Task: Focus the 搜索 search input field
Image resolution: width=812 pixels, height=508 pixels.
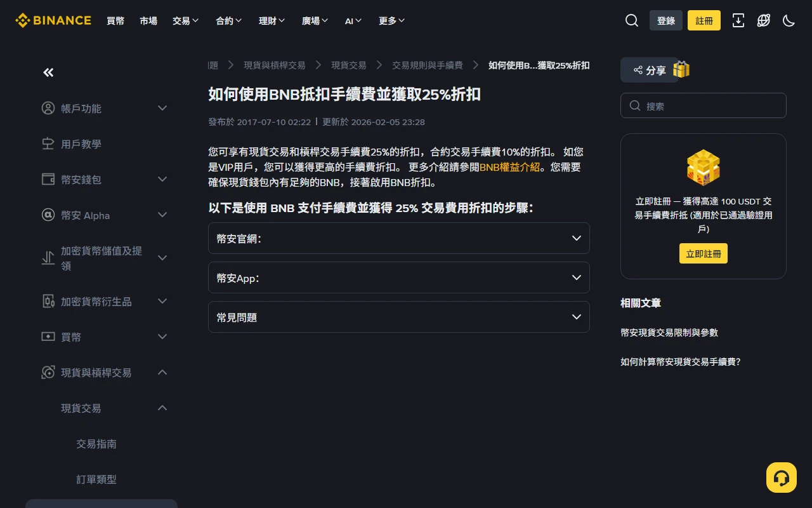Action: [x=704, y=105]
